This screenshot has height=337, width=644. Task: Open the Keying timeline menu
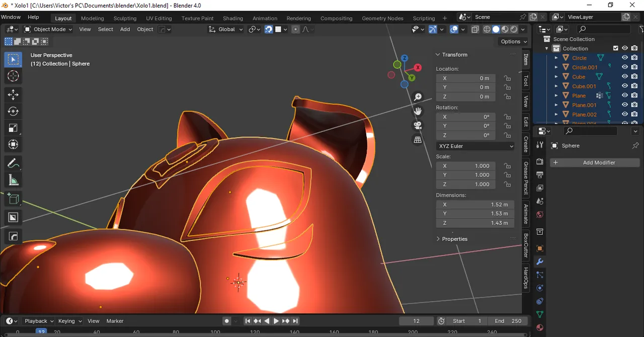[x=69, y=321]
